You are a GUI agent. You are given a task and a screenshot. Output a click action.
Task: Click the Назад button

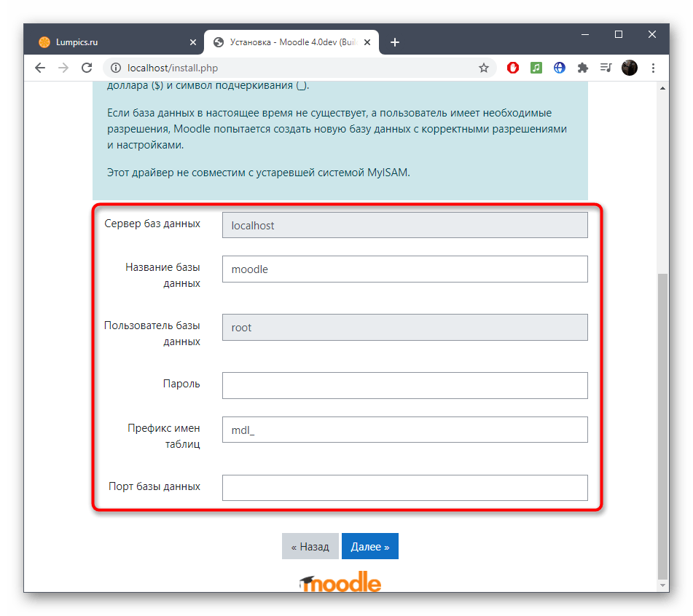pos(310,546)
